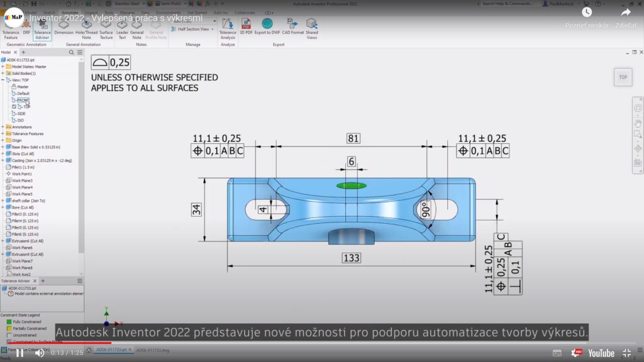
Task: Open the Inspect ribbon tab
Action: coord(91,13)
